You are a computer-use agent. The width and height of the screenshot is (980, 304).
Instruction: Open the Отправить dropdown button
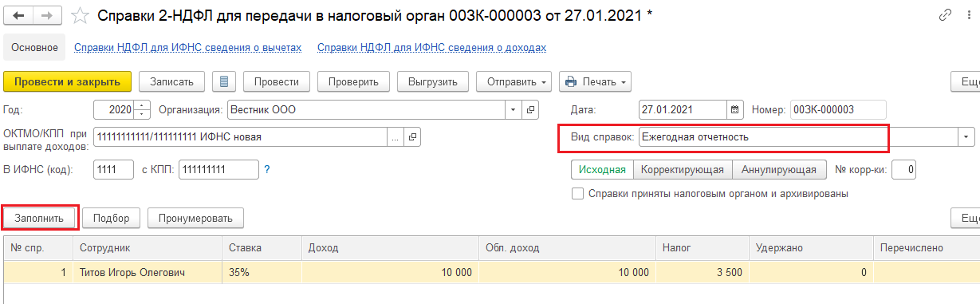coord(514,81)
